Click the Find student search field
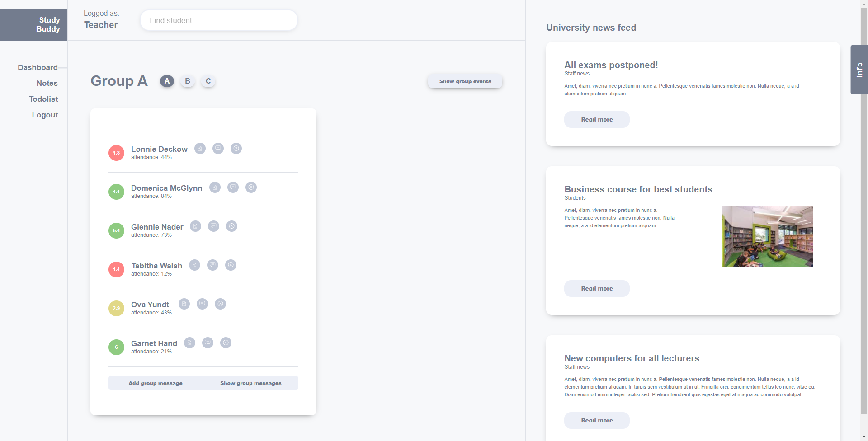 pos(219,20)
